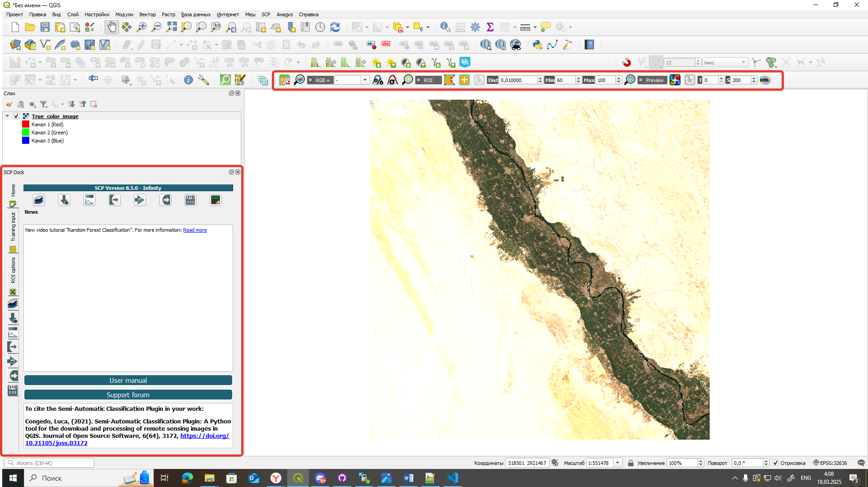Open SCP Download products tool in dock
This screenshot has height=487, width=868.
click(x=64, y=200)
